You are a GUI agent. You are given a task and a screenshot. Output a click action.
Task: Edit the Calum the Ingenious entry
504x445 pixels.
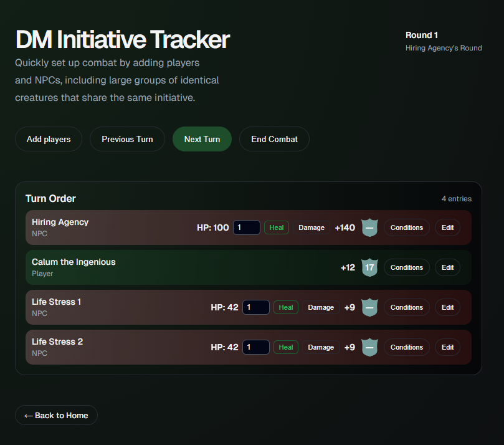(x=447, y=267)
